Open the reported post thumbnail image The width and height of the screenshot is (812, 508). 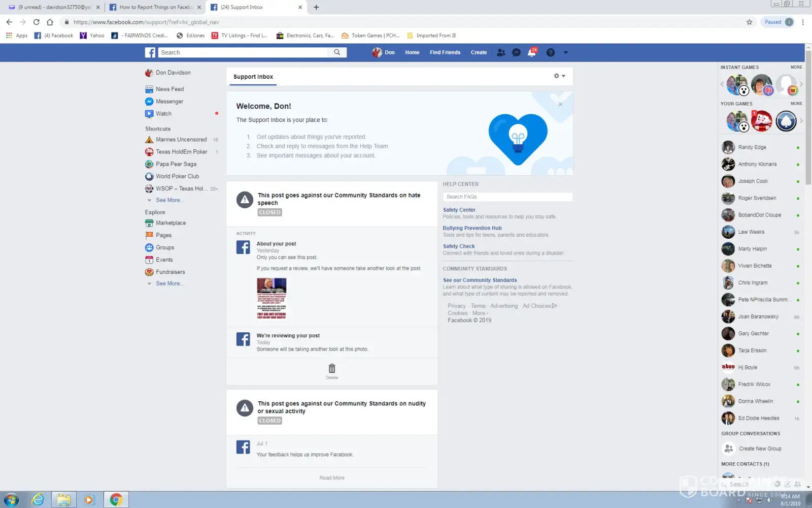[x=272, y=298]
